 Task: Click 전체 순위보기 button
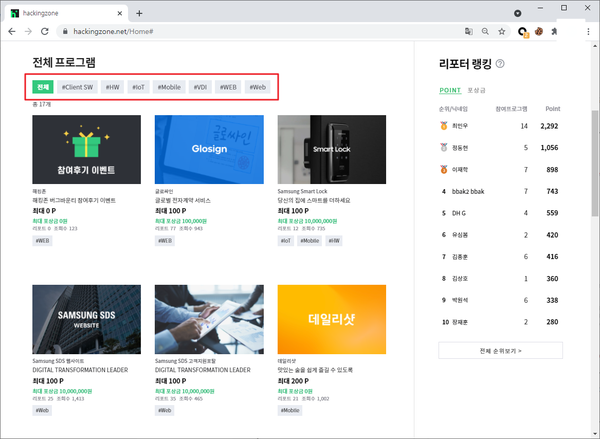[501, 350]
